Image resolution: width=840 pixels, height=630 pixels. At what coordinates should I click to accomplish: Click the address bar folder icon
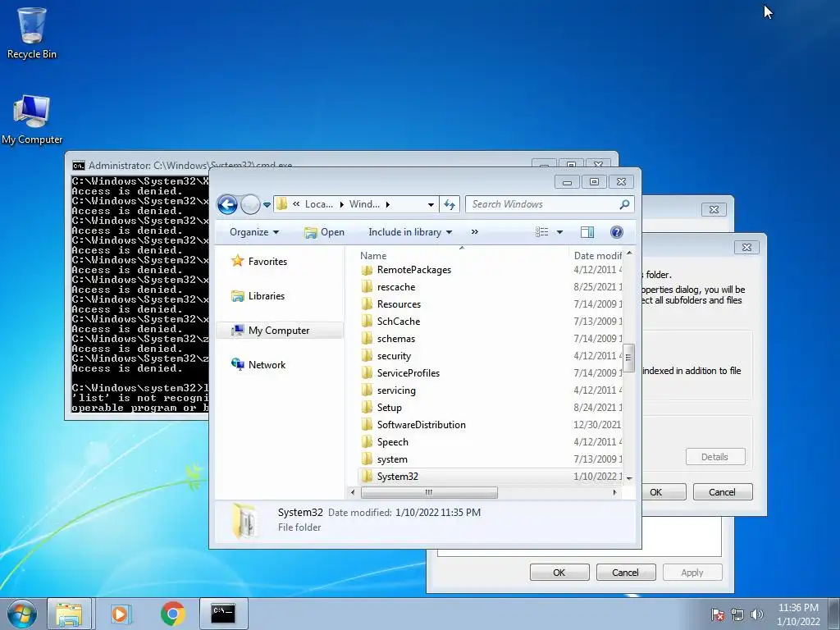[x=282, y=204]
